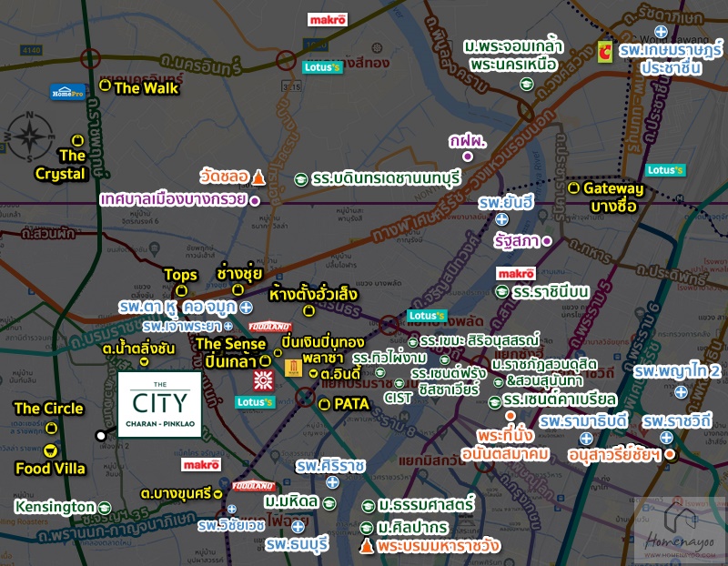
Task: Click The Circle shopping bag icon
Action: [51, 428]
